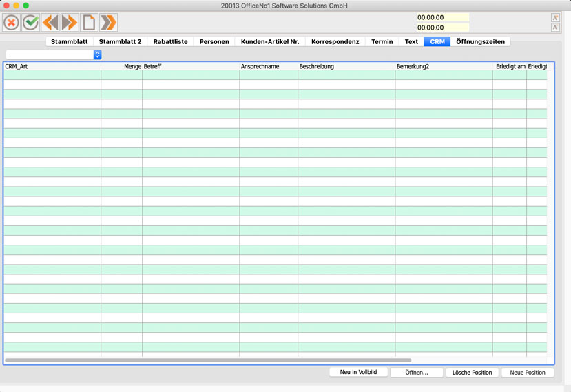Go to next record with right arrows
Image resolution: width=571 pixels, height=392 pixels.
pyautogui.click(x=70, y=23)
